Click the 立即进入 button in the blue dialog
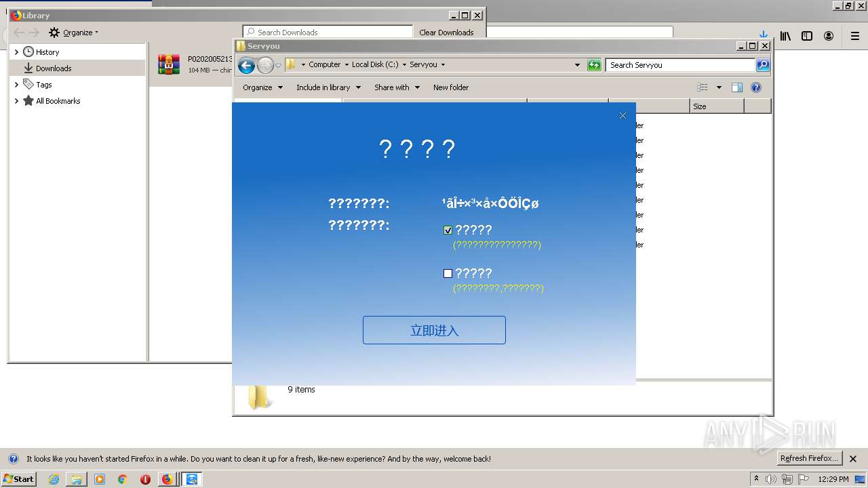Viewport: 868px width, 488px height. pos(434,330)
